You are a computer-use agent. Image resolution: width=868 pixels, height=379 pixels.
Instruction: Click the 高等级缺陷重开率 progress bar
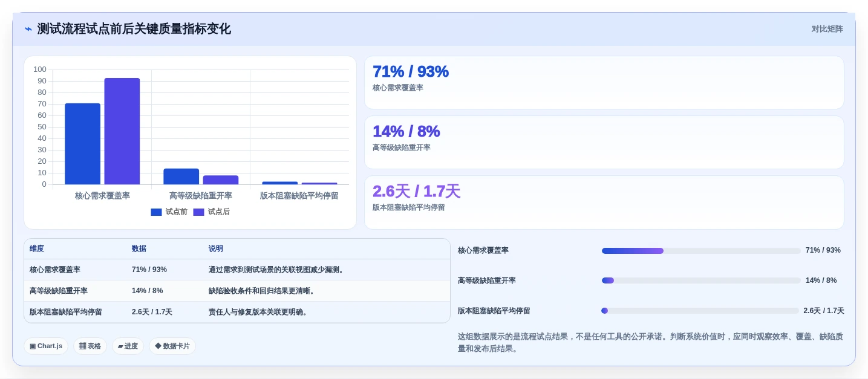tap(701, 280)
